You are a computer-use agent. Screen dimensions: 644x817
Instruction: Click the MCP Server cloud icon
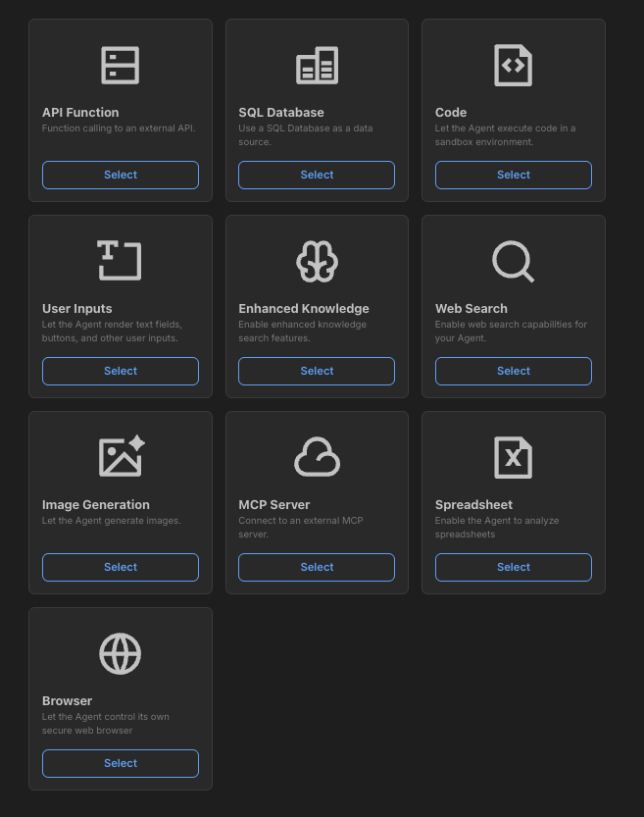tap(317, 457)
